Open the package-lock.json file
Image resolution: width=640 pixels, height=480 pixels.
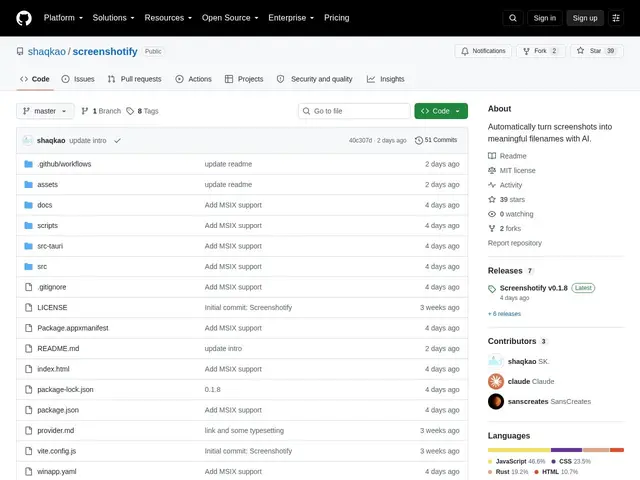pyautogui.click(x=65, y=389)
